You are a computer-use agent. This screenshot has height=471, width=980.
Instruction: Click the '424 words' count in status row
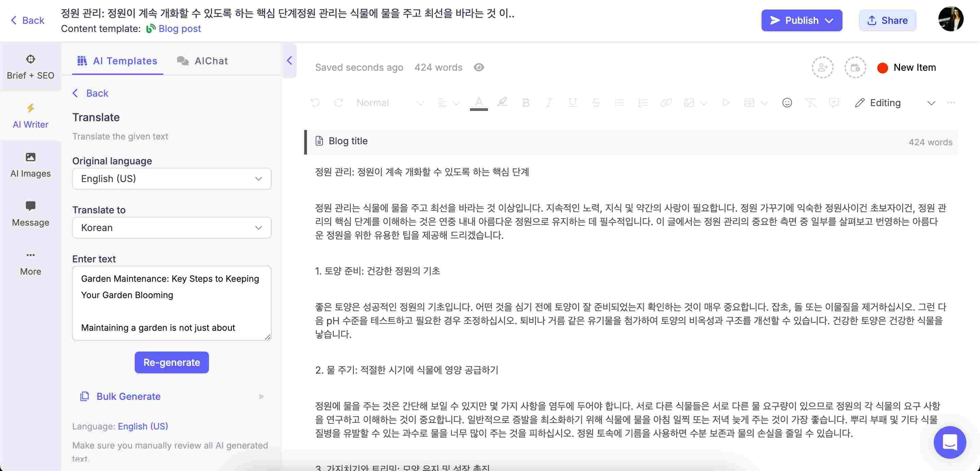(438, 67)
